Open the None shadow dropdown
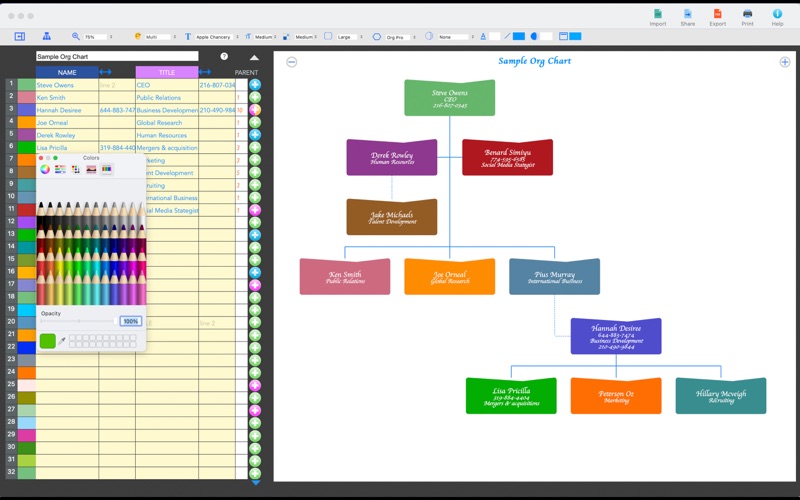The image size is (800, 500). [x=456, y=37]
